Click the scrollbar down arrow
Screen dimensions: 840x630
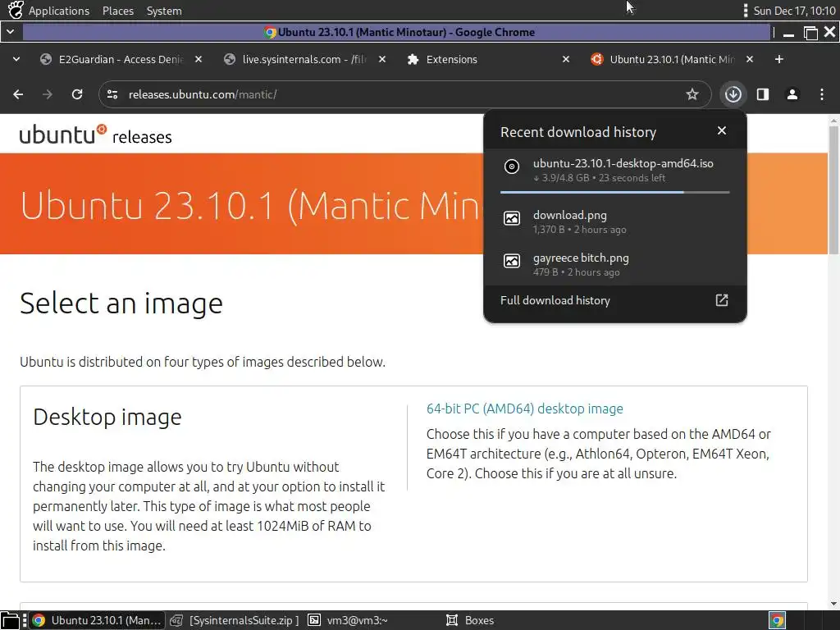(833, 603)
